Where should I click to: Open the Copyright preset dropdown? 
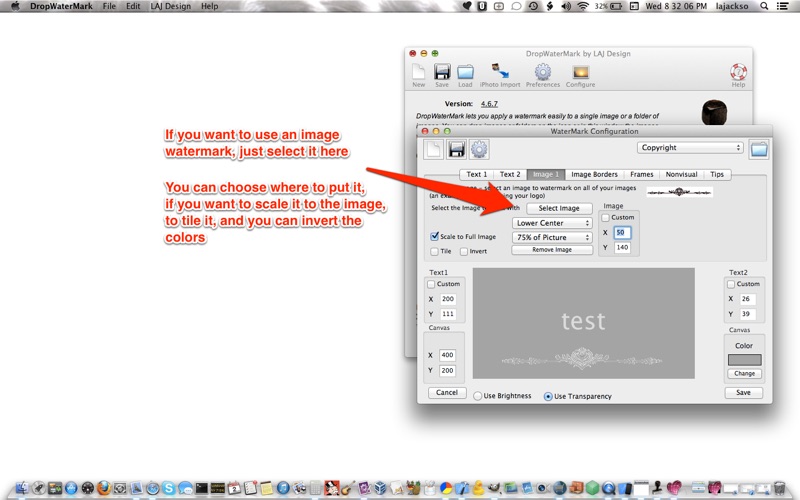coord(690,147)
